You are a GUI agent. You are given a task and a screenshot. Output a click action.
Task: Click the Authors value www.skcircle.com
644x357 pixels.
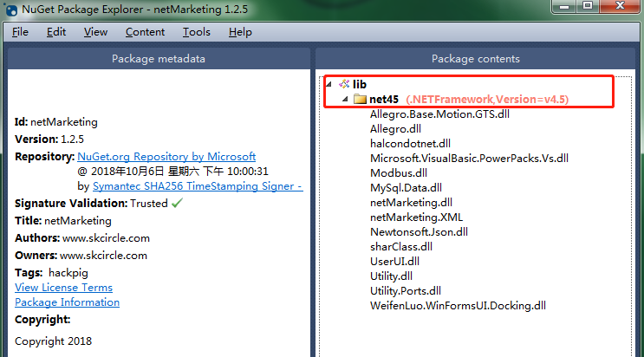click(x=106, y=238)
